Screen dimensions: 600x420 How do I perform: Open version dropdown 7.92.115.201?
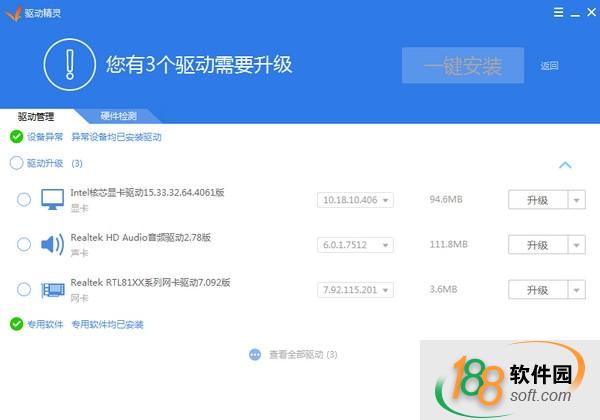pyautogui.click(x=356, y=290)
